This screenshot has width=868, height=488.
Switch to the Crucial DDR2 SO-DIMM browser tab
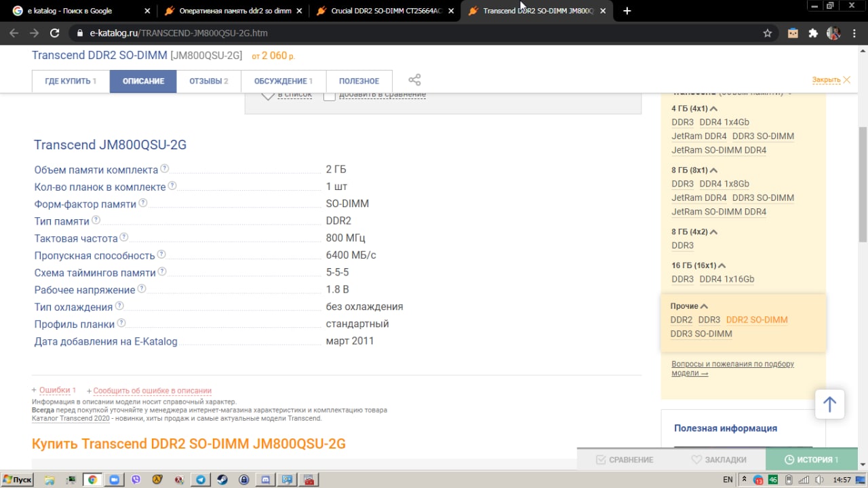pyautogui.click(x=384, y=11)
